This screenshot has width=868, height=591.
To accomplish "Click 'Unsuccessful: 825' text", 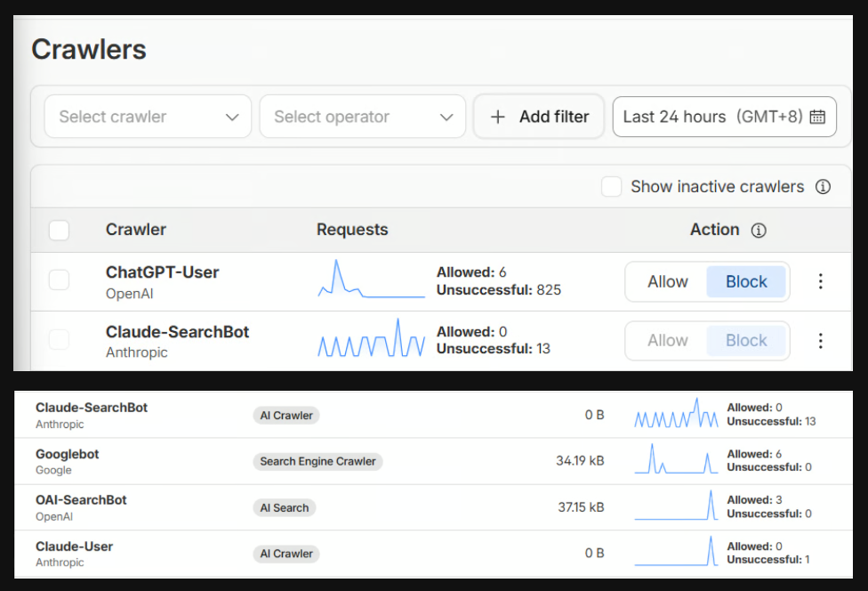I will [x=498, y=289].
